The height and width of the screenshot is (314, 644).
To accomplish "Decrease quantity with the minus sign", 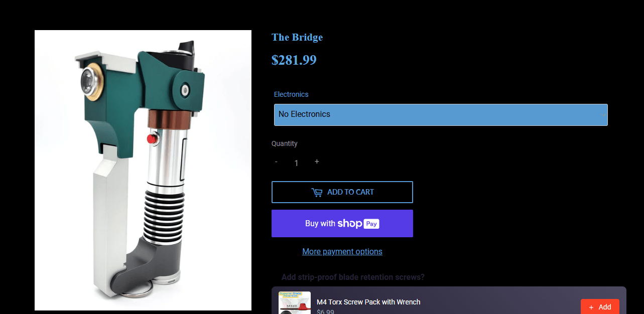I will 276,162.
